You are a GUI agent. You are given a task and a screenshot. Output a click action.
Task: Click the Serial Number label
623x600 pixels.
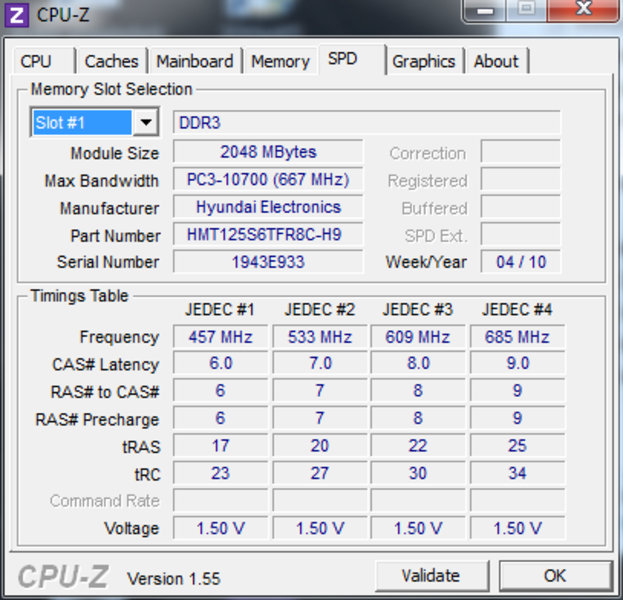[108, 262]
